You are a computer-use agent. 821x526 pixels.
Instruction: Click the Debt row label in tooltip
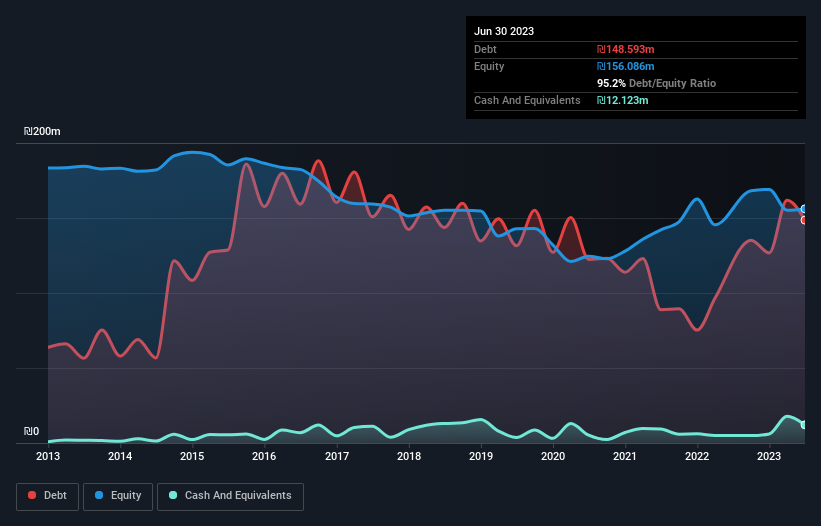485,49
